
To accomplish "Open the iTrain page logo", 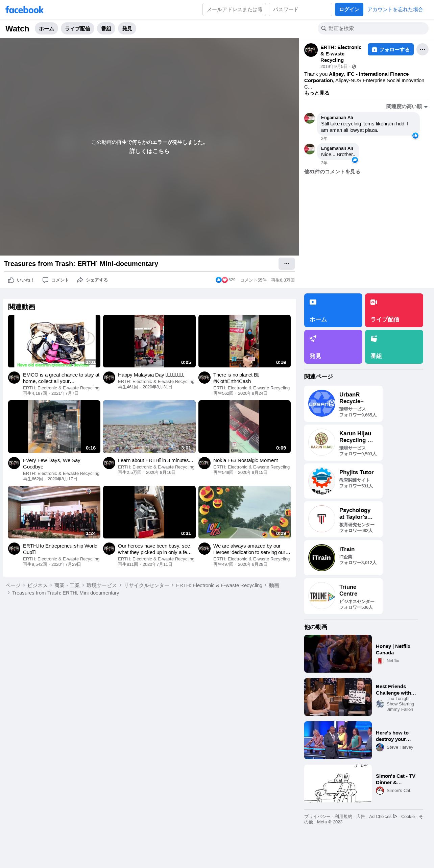I will pyautogui.click(x=321, y=558).
